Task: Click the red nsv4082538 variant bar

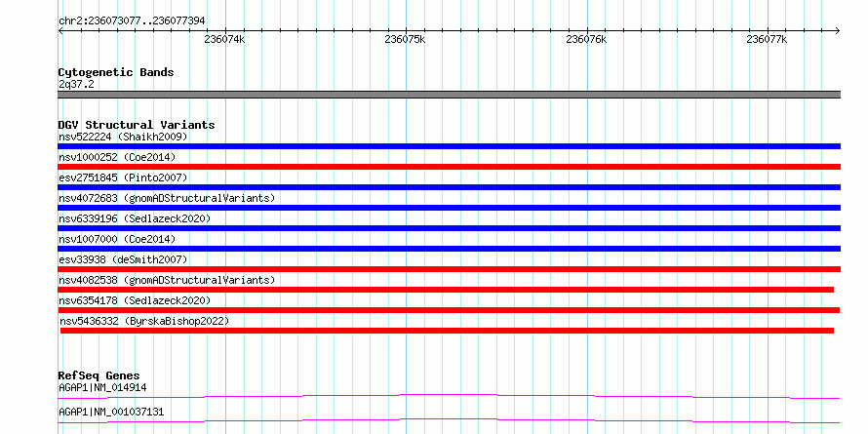Action: [x=446, y=290]
